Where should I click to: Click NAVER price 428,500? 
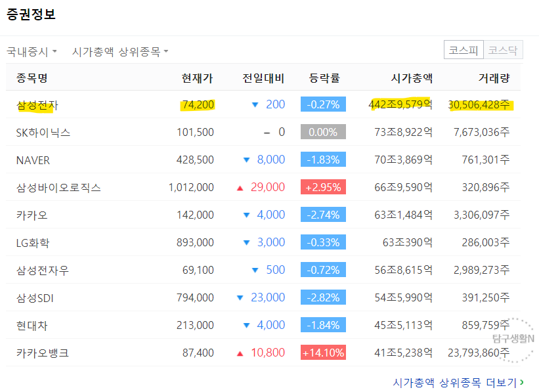(x=195, y=160)
